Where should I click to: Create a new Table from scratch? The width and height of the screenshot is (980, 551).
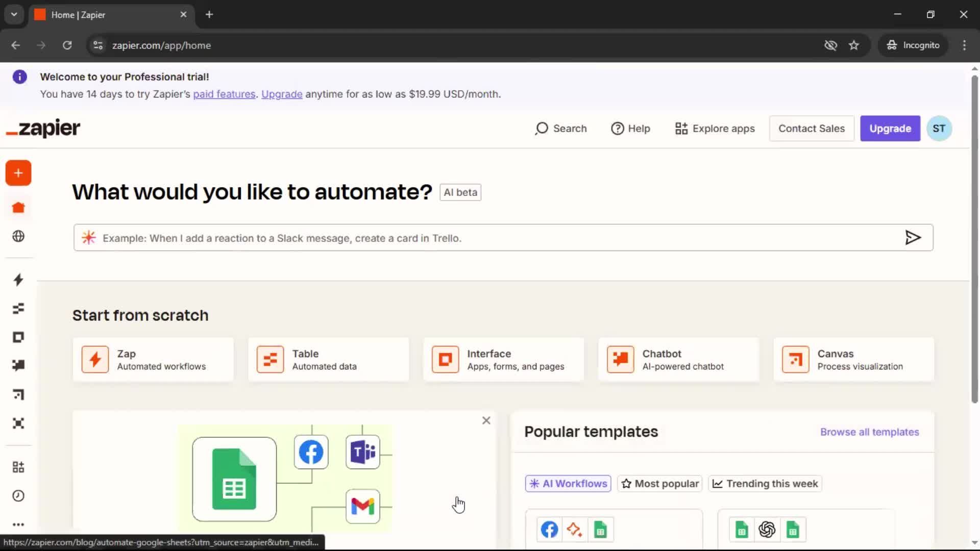click(x=328, y=359)
